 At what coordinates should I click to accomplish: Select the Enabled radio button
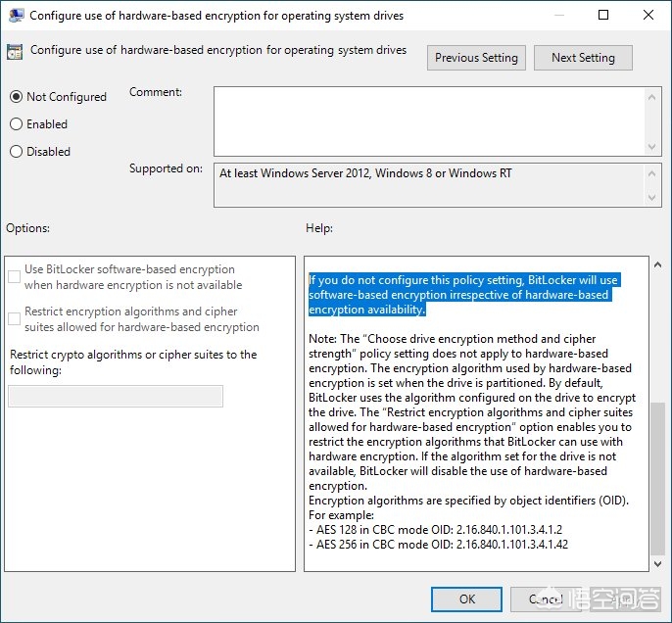coord(16,124)
